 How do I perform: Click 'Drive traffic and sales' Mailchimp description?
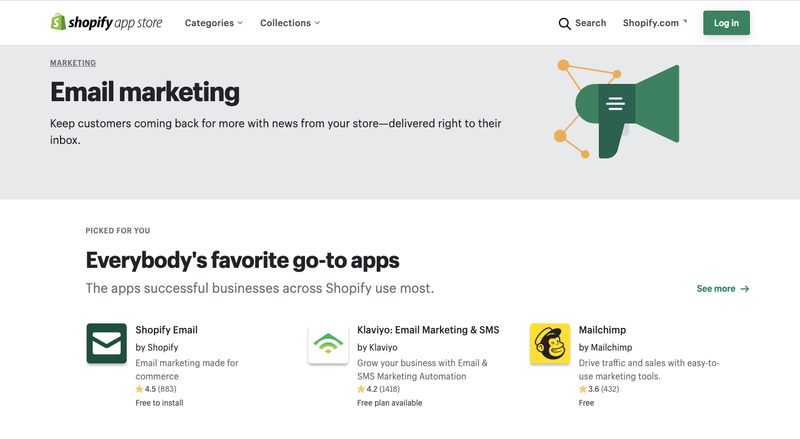pyautogui.click(x=649, y=370)
